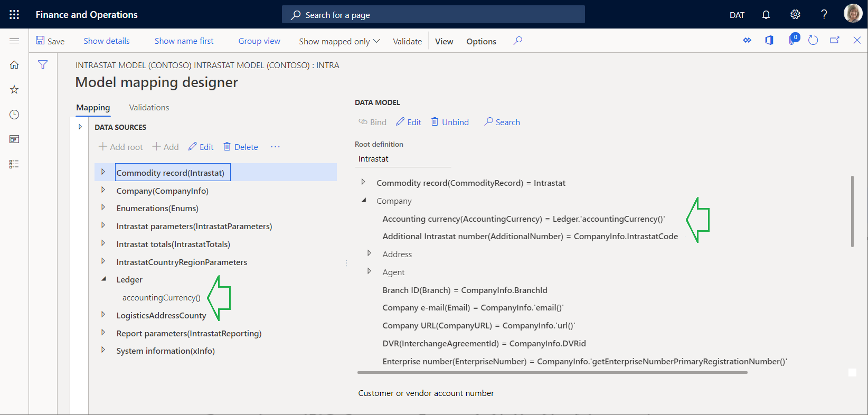Expand Company(CompanyInfo) data source
This screenshot has height=415, width=868.
(103, 190)
